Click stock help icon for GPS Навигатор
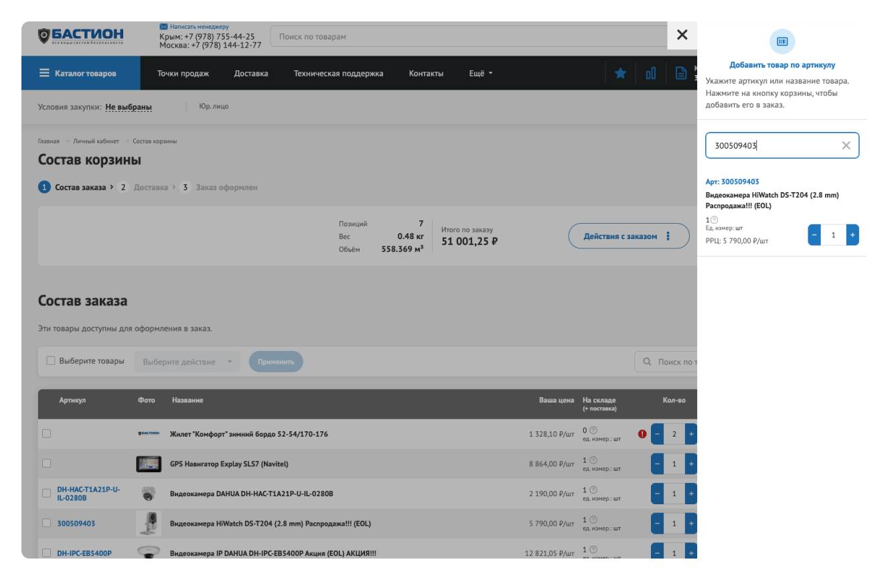The height and width of the screenshot is (588, 892). (593, 460)
